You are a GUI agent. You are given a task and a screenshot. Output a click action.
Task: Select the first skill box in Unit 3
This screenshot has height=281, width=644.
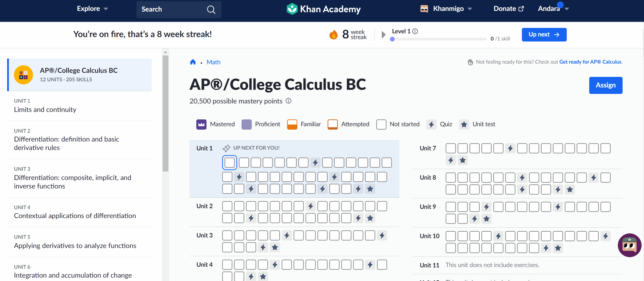pos(227,235)
